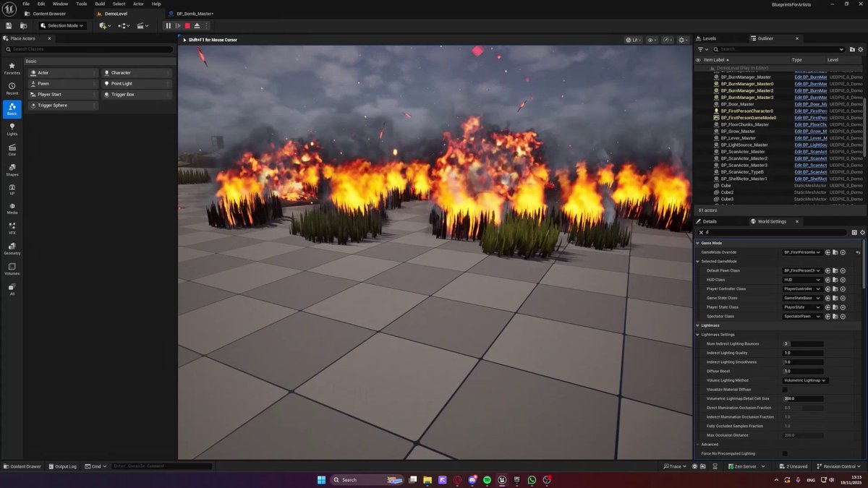
Task: Select the Shapes category in Place Actors
Action: (x=12, y=171)
